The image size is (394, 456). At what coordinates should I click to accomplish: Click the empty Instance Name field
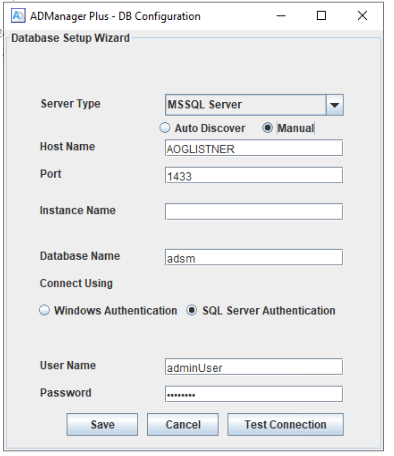(254, 211)
